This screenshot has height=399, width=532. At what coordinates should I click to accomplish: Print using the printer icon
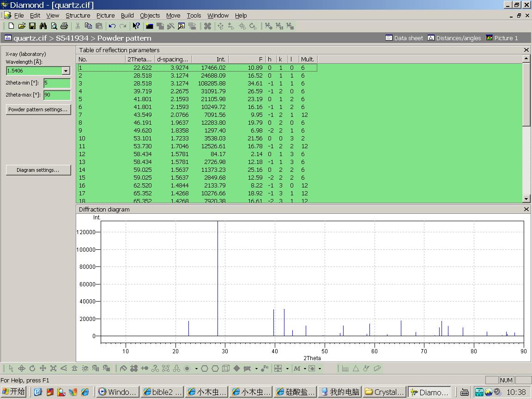click(64, 26)
